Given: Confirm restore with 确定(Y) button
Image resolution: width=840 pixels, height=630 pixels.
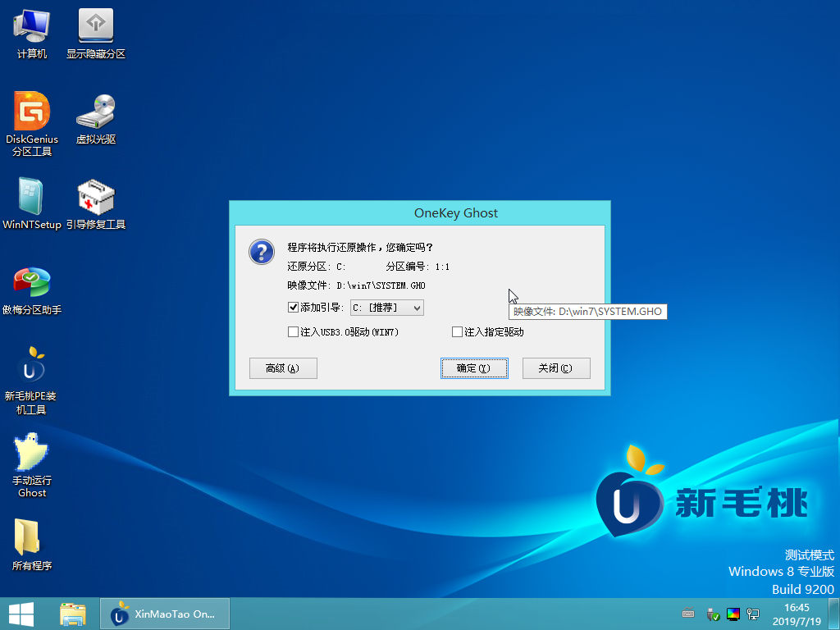Looking at the screenshot, I should (474, 368).
